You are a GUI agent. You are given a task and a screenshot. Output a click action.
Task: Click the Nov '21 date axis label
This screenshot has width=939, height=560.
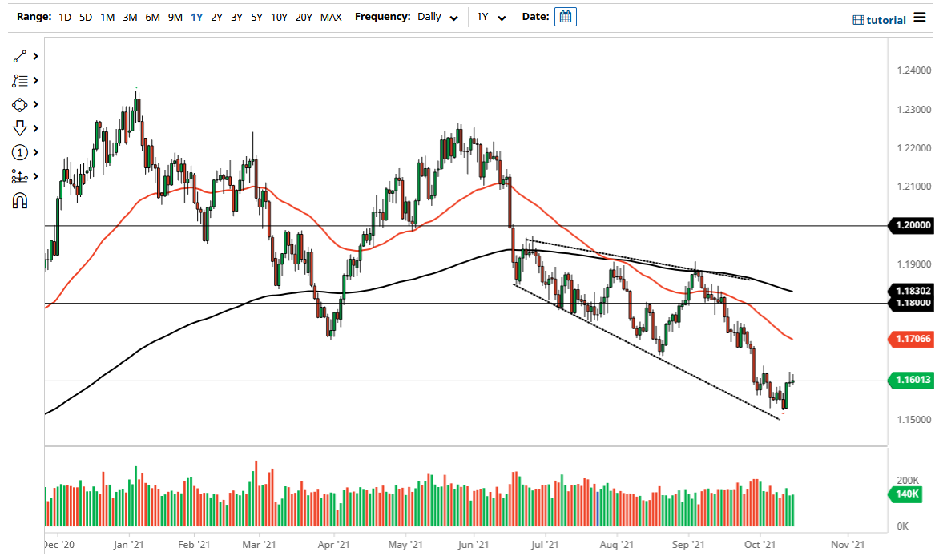848,545
